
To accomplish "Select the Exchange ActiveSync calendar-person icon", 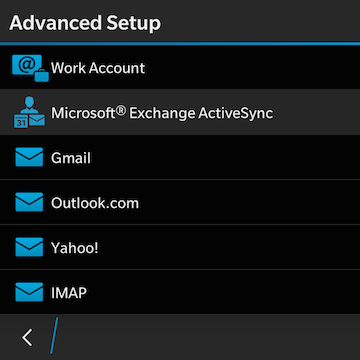I will pos(29,113).
